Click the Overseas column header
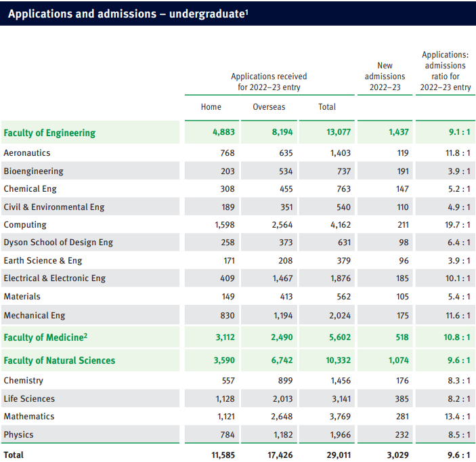This screenshot has width=476, height=462. pos(269,107)
